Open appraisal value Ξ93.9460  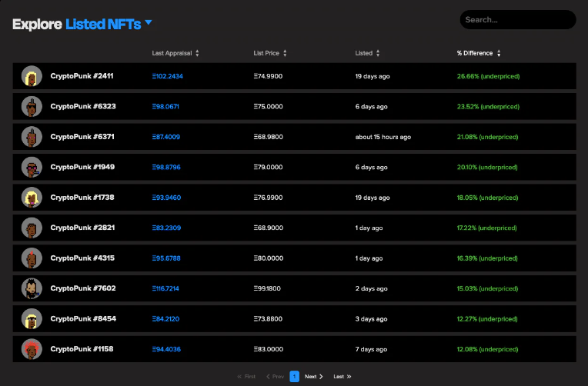pos(166,198)
